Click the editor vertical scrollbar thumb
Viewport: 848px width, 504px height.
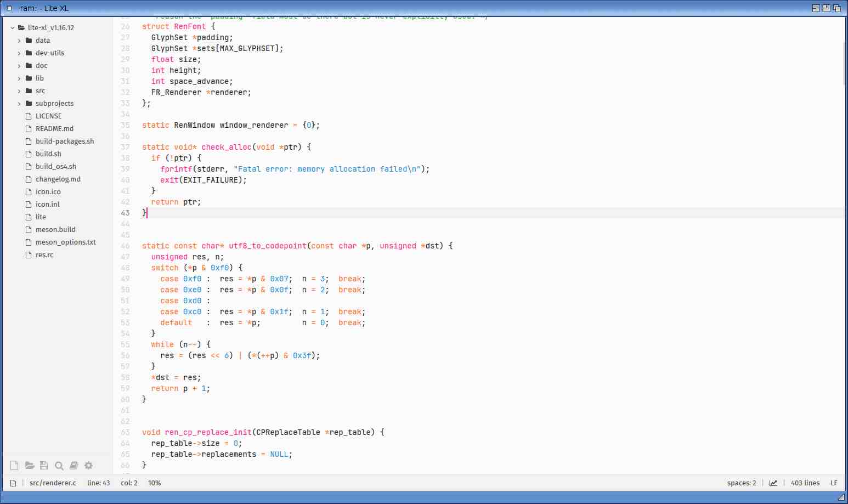[844, 63]
